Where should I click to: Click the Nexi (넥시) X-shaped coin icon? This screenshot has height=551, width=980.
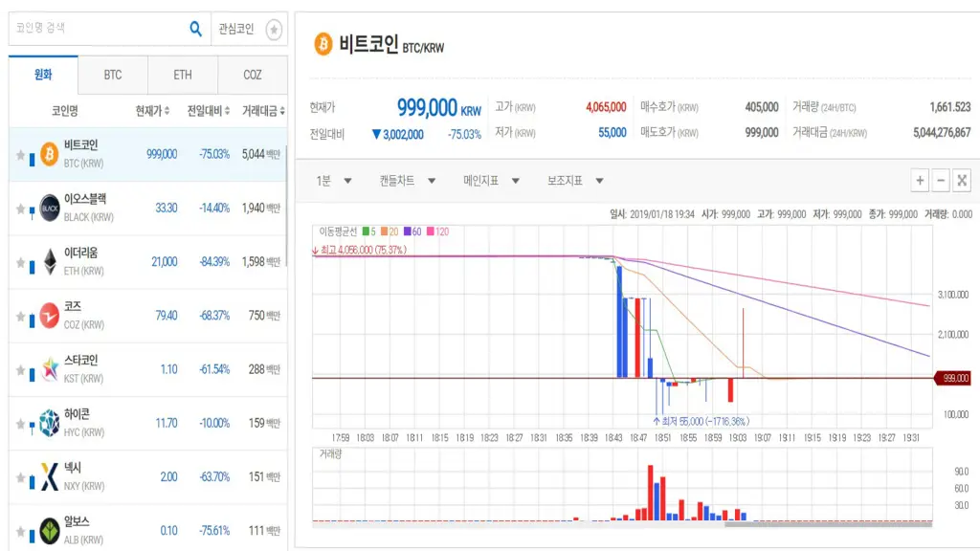(49, 476)
